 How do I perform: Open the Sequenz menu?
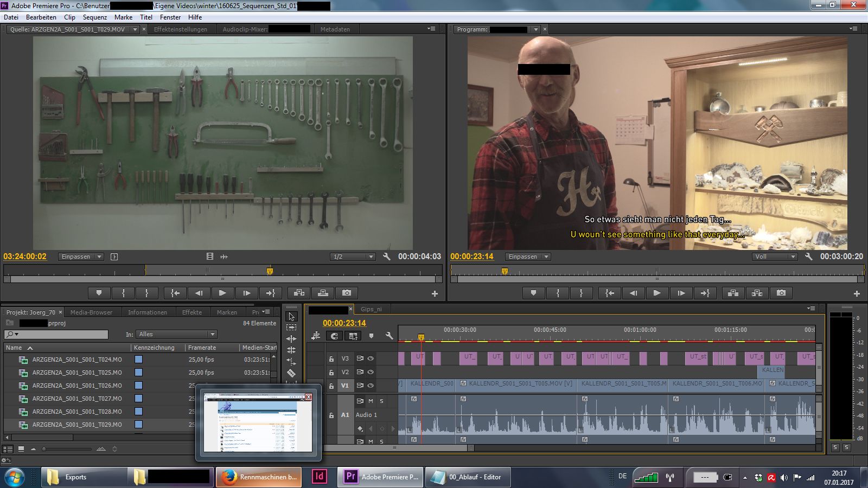pos(94,17)
